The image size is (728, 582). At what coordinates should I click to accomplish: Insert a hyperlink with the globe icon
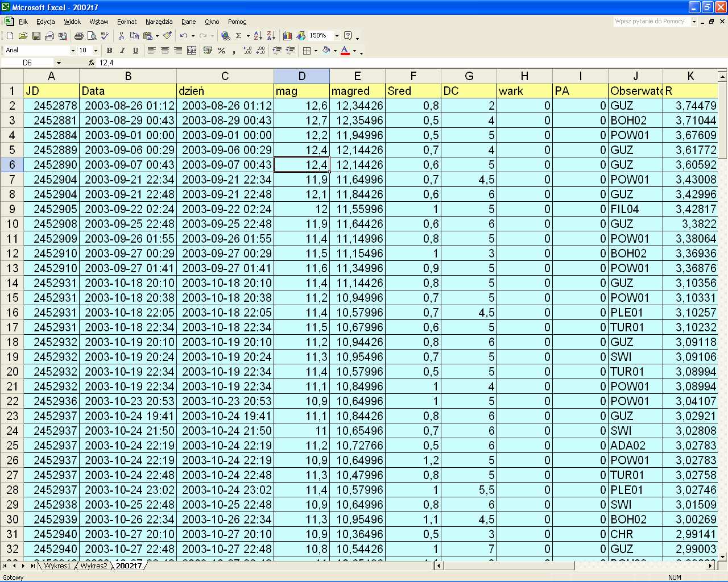(x=226, y=36)
